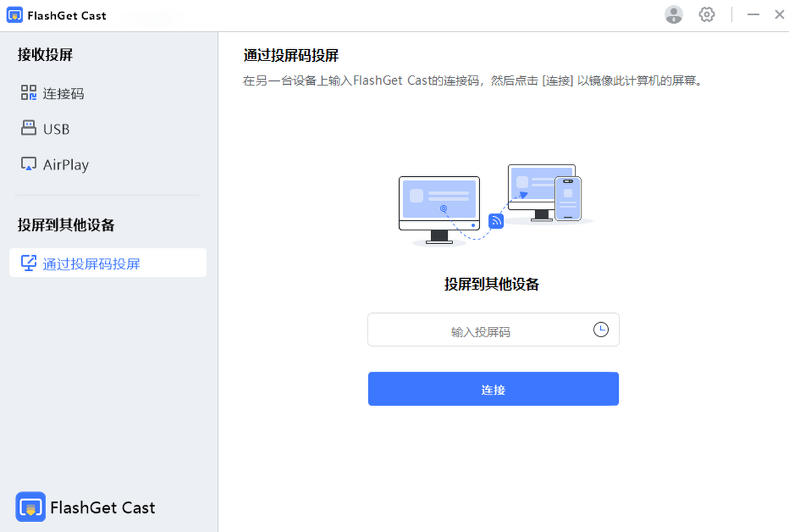
Task: Click the description text mentioning [连接]
Action: click(x=473, y=82)
